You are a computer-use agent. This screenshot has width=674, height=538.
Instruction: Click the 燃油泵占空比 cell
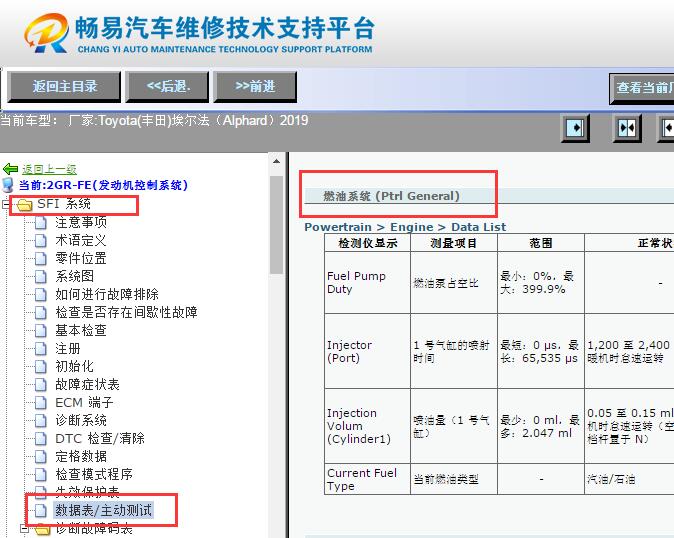[454, 282]
